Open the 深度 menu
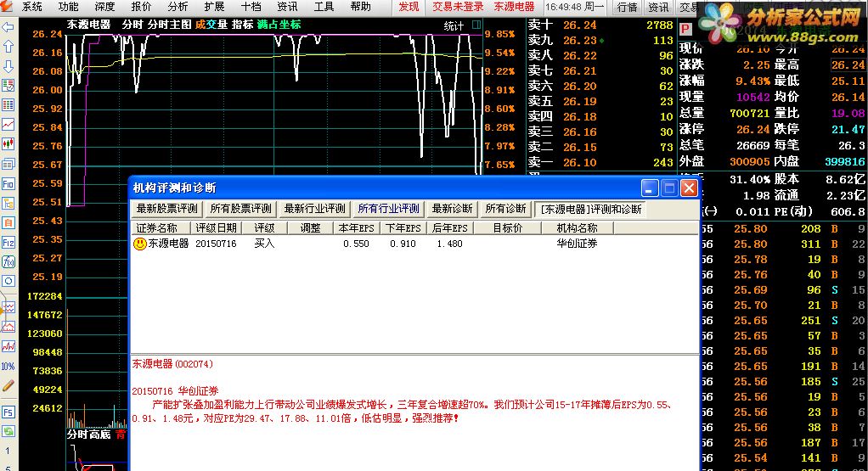 click(x=105, y=7)
